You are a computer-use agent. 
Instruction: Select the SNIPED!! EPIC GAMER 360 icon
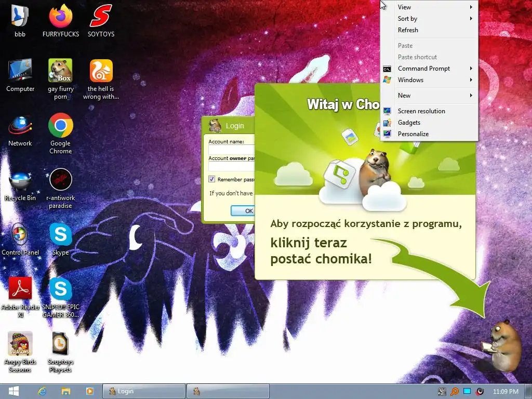coord(60,298)
